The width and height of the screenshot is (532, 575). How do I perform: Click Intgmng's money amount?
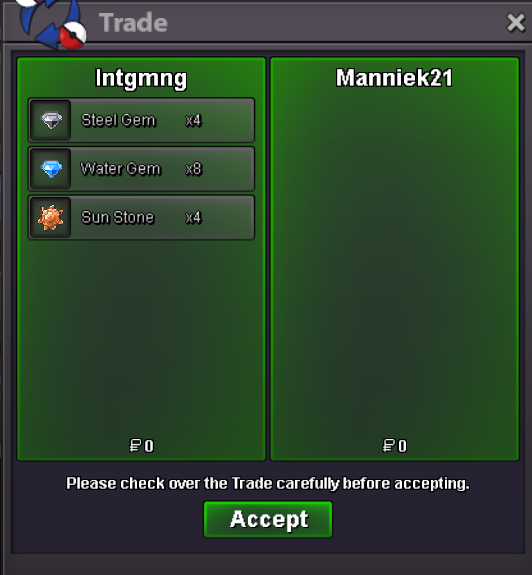(142, 446)
